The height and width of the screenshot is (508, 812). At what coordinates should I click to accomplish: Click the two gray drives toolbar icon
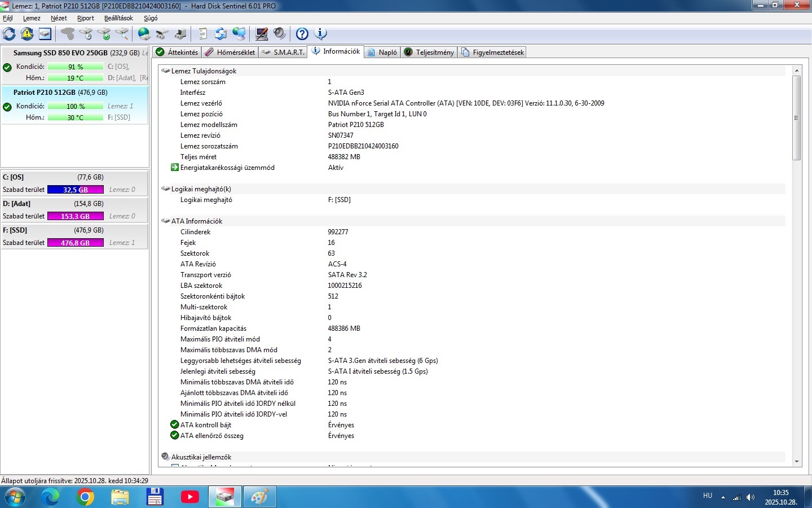[x=162, y=34]
